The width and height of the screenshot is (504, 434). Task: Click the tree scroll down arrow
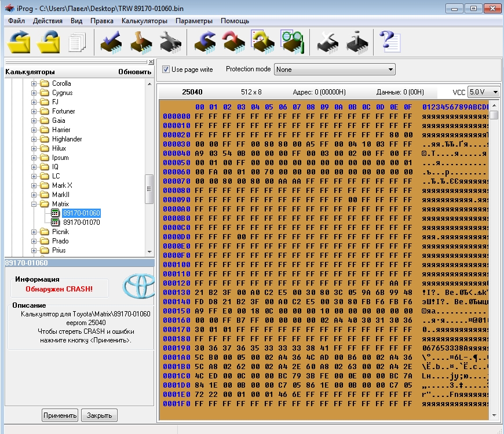coord(149,251)
